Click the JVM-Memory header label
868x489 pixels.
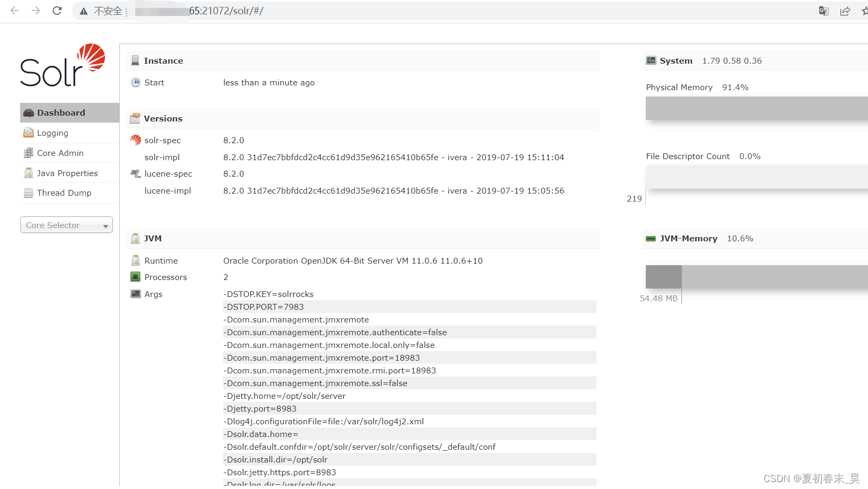[689, 239]
